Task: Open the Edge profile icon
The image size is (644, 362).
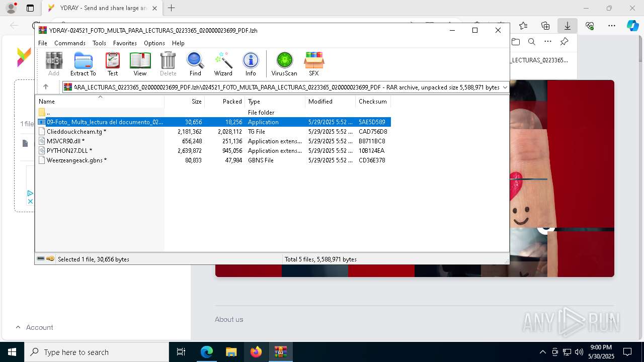Action: point(11,8)
